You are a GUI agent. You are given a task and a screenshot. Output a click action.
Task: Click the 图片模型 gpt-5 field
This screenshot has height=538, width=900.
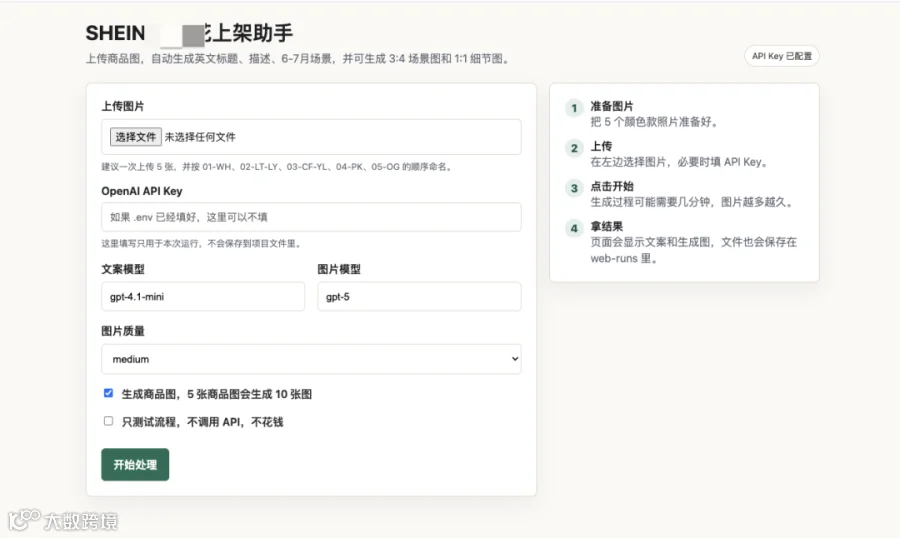[x=419, y=296]
